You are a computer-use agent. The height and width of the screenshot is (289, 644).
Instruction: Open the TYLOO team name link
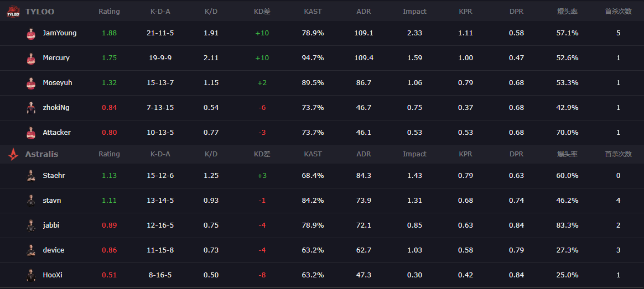(40, 12)
